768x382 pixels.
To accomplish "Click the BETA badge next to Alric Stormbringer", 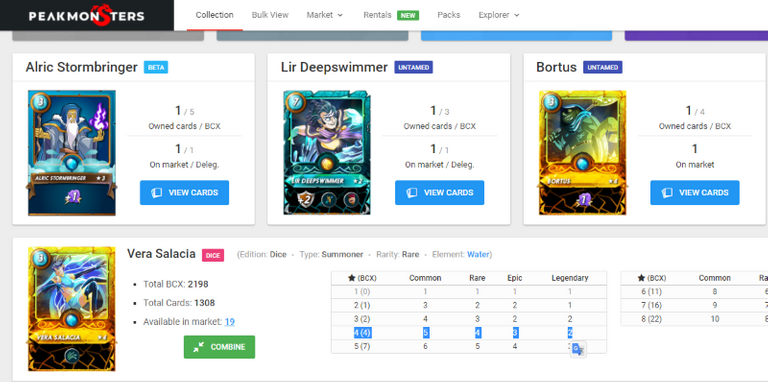I will (156, 67).
